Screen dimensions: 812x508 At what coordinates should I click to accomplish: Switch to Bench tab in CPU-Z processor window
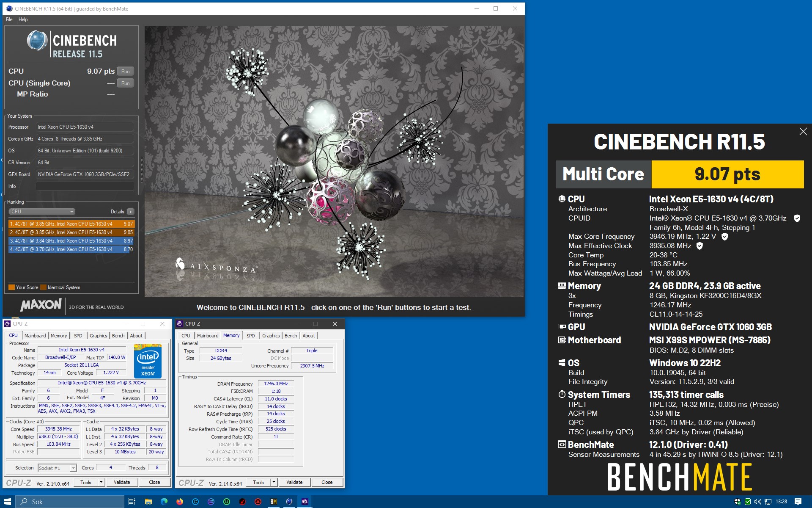pyautogui.click(x=118, y=336)
